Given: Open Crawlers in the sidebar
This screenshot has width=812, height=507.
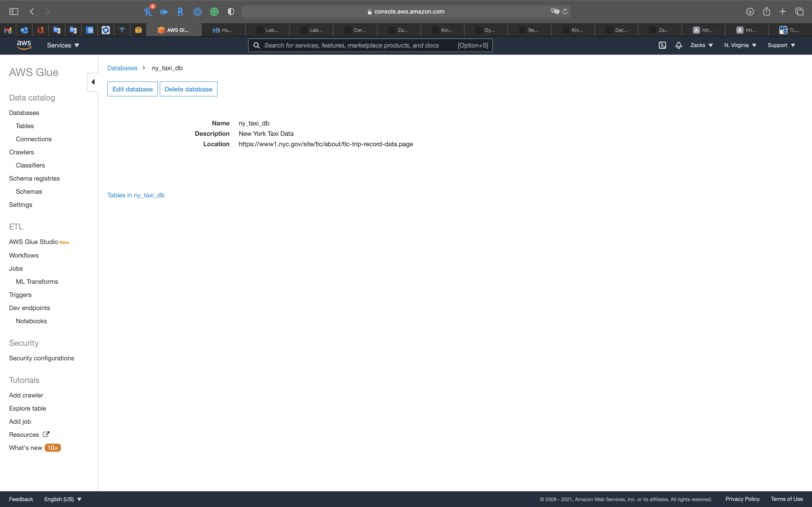Looking at the screenshot, I should pos(22,152).
